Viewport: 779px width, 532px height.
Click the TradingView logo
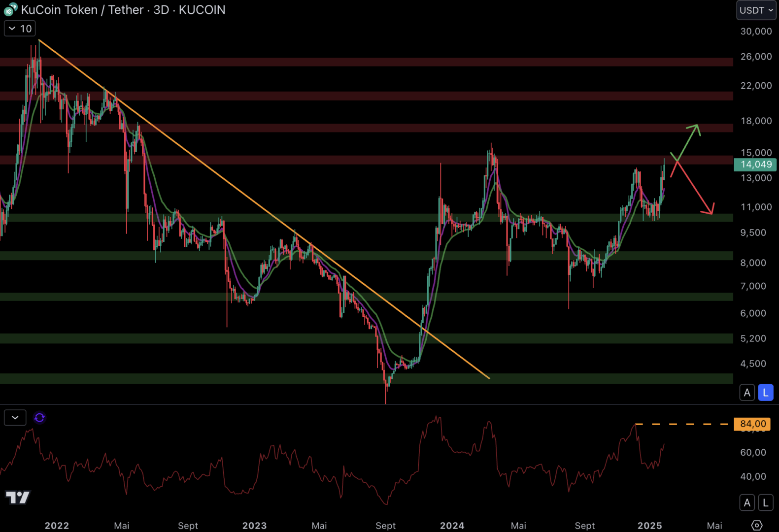pos(18,497)
